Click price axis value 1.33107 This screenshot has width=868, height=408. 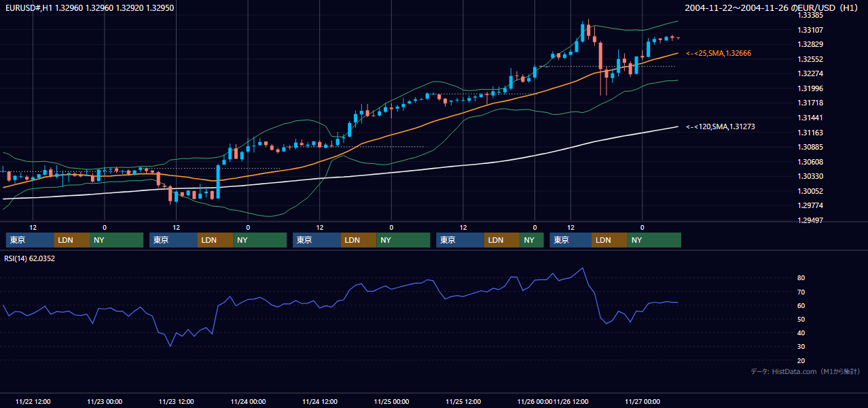810,30
